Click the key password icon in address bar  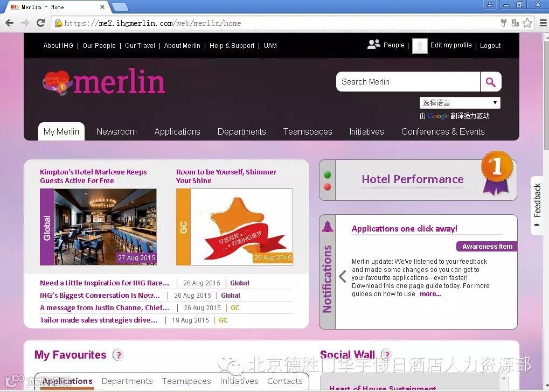[504, 23]
